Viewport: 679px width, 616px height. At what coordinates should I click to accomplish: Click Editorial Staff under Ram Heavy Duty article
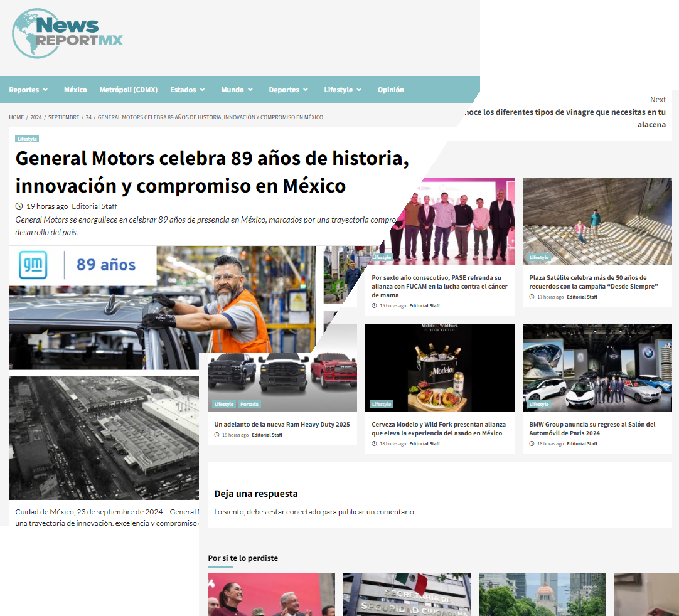tap(267, 435)
